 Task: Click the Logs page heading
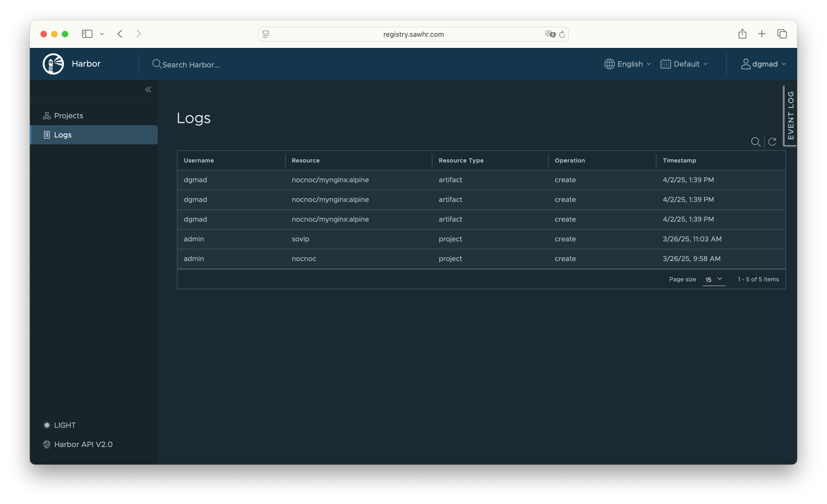pyautogui.click(x=194, y=118)
